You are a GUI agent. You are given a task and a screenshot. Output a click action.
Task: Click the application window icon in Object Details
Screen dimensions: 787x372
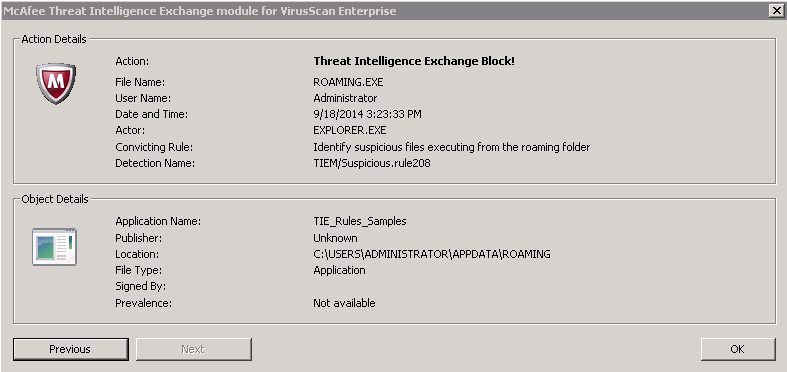(54, 246)
